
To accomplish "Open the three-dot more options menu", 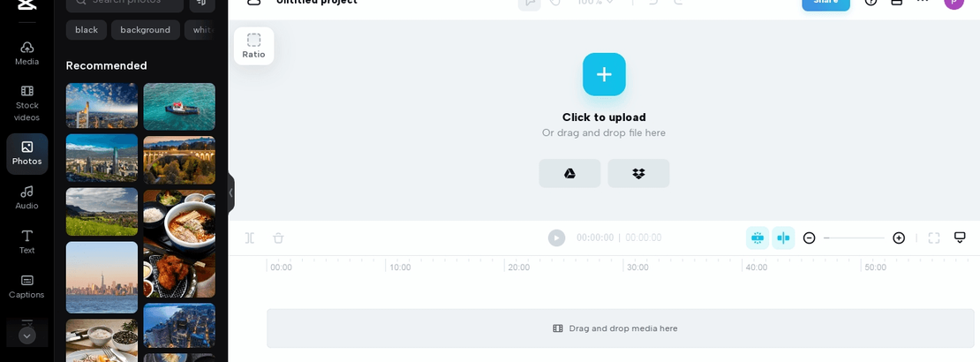I will [x=923, y=2].
